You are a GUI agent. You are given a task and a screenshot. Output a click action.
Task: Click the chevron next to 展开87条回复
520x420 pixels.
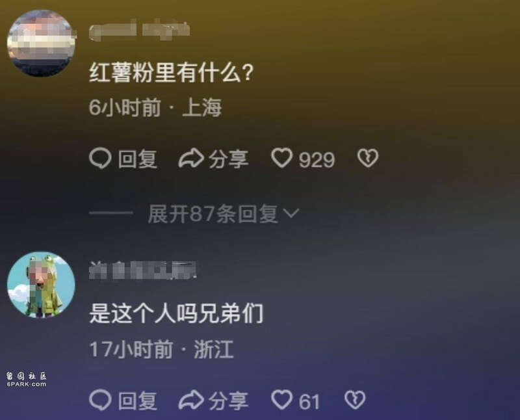tap(292, 213)
